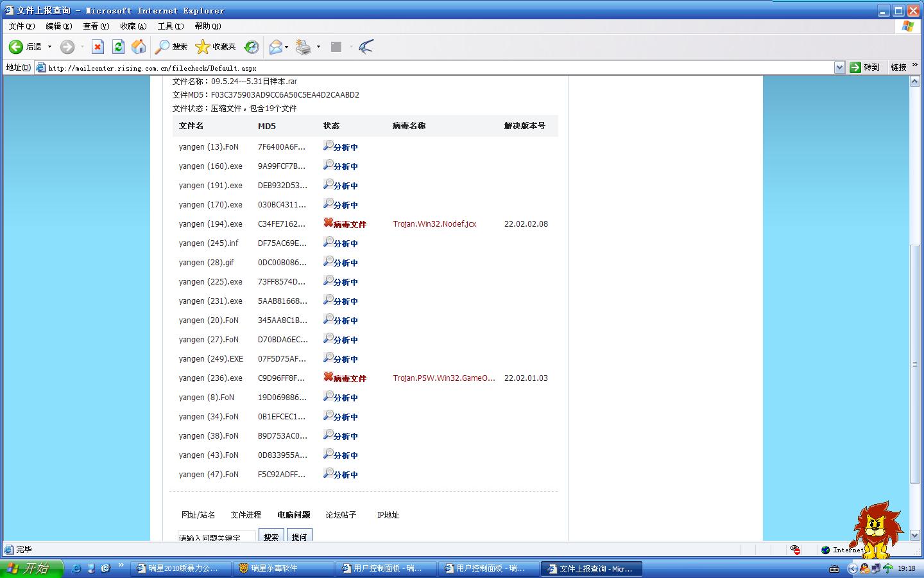This screenshot has width=924, height=578.
Task: Click the Mail toolbar icon
Action: pyautogui.click(x=276, y=47)
